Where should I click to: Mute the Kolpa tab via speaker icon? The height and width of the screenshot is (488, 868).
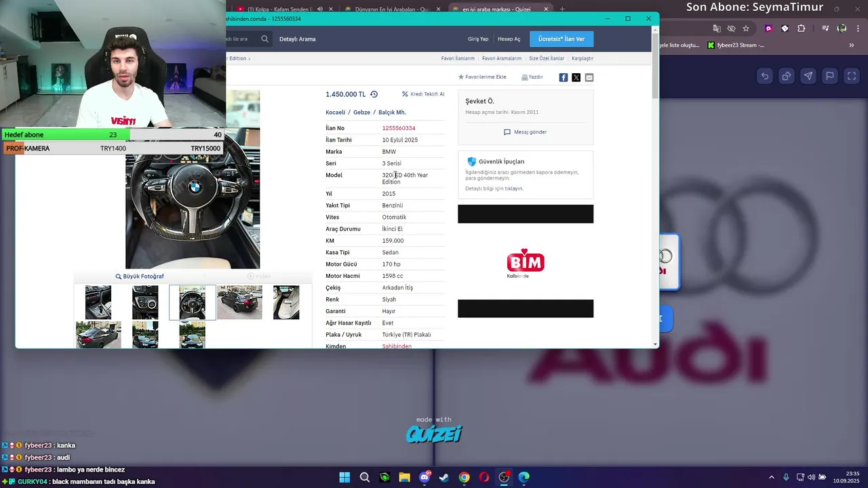click(320, 9)
